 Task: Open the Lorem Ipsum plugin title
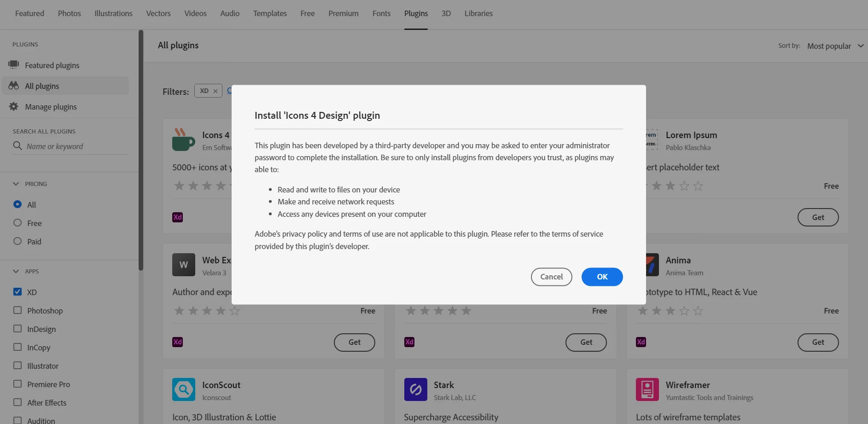tap(691, 135)
